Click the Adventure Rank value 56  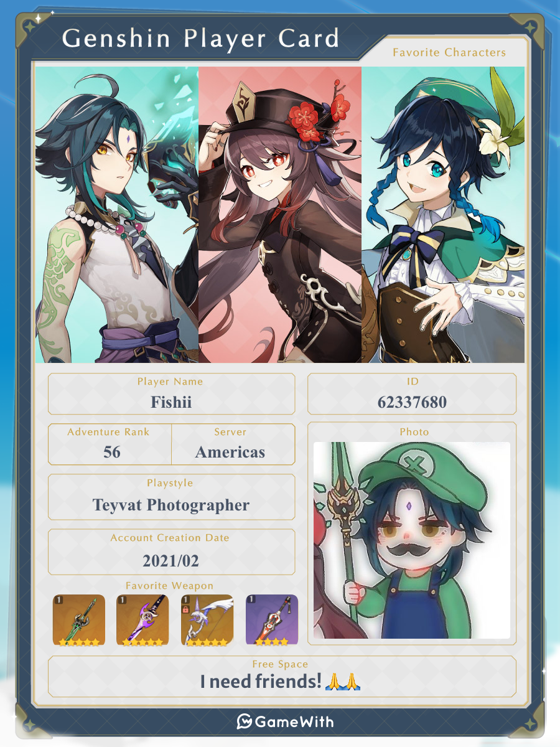click(112, 453)
